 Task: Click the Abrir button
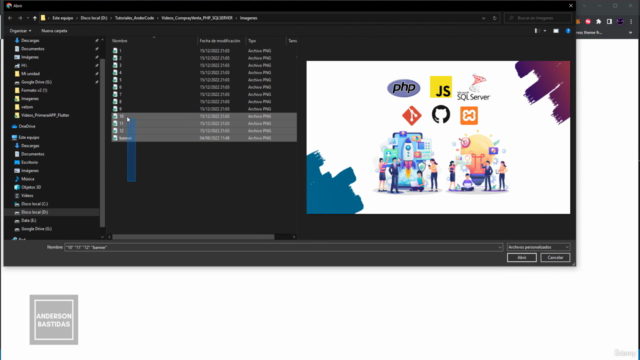pyautogui.click(x=522, y=258)
